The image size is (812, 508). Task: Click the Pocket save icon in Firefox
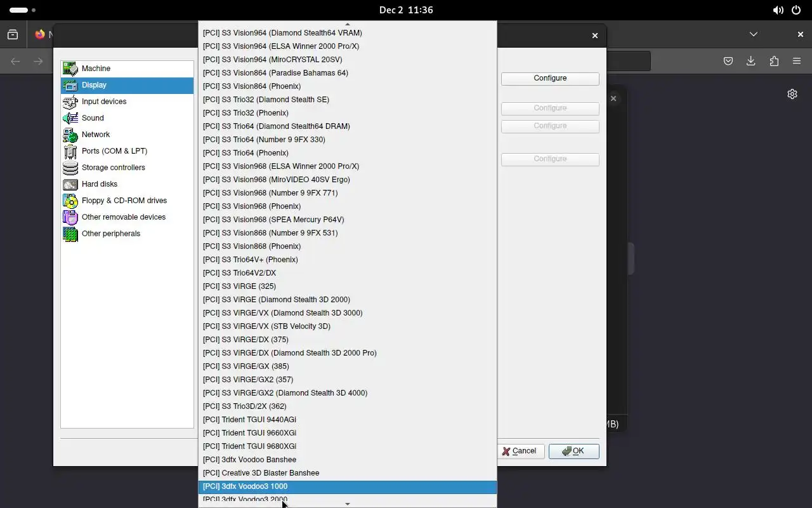tap(728, 61)
